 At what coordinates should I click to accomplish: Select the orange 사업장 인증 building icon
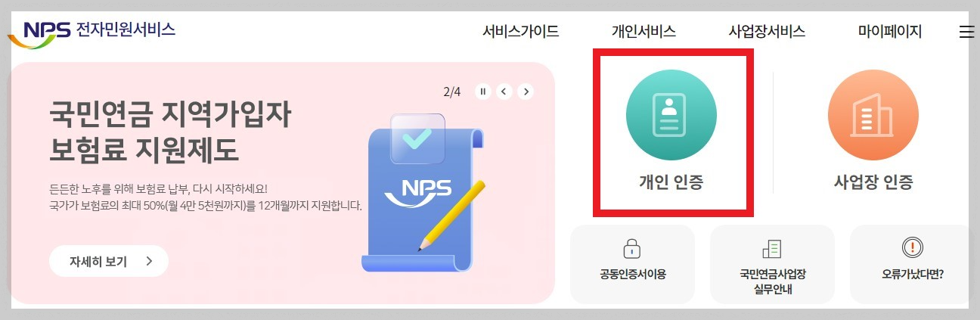click(x=873, y=114)
